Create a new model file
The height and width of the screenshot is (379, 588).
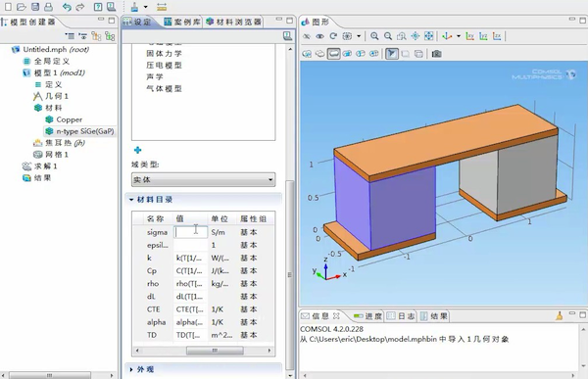[8, 7]
